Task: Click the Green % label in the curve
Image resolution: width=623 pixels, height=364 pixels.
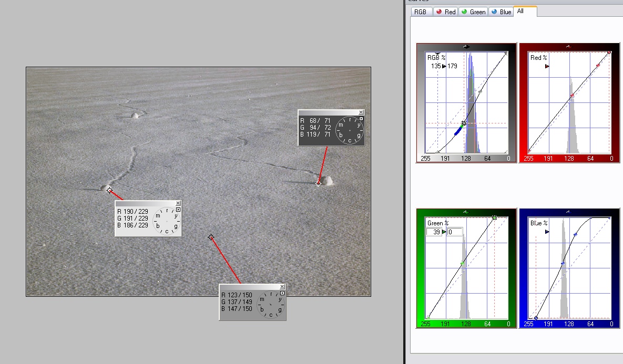Action: pos(438,223)
